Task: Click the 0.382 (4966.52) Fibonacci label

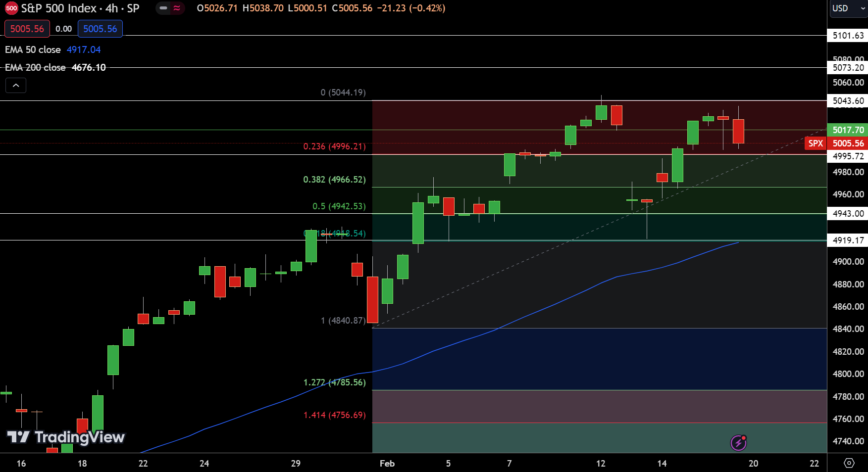Action: pos(335,180)
